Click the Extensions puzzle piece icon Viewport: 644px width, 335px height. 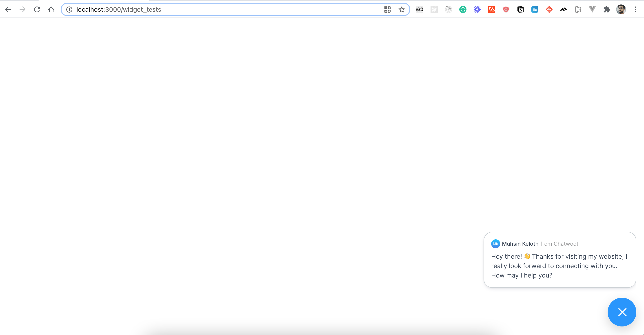[606, 9]
